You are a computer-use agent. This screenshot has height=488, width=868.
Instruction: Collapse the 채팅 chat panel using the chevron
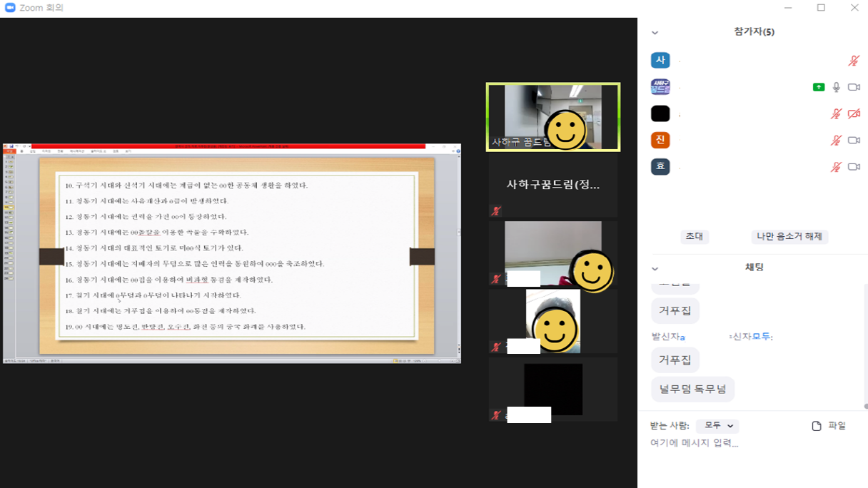(655, 268)
